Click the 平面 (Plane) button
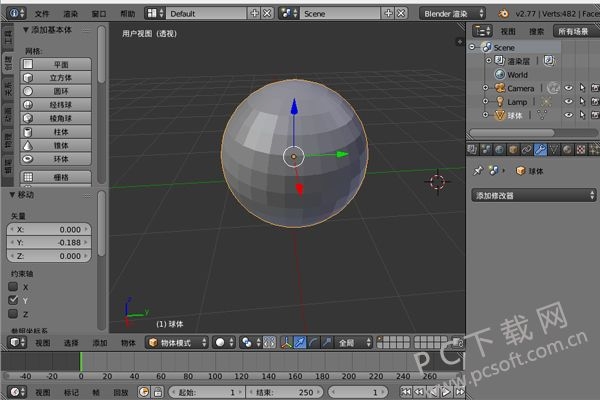Image resolution: width=600 pixels, height=400 pixels. click(x=58, y=64)
